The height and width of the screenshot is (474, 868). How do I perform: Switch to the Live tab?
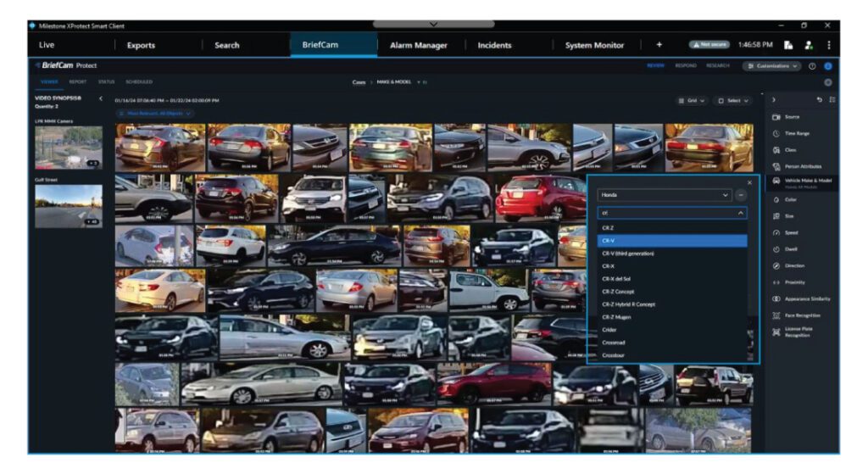47,45
